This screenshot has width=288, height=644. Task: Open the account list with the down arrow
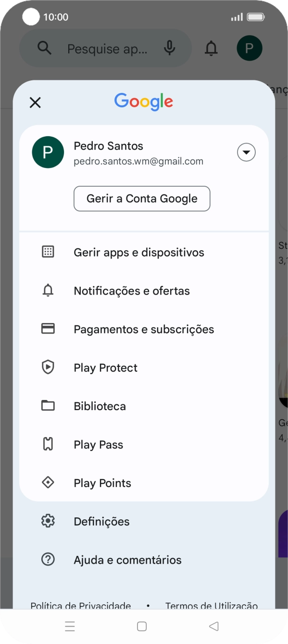246,152
